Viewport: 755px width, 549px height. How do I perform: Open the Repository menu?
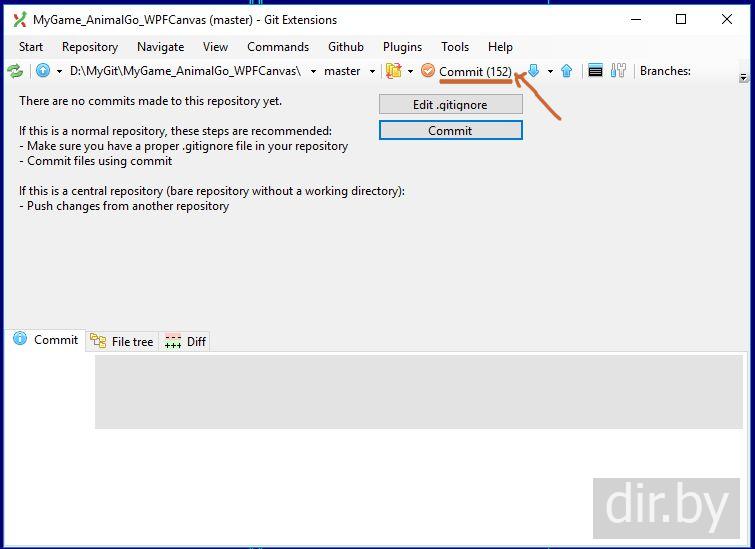[90, 47]
